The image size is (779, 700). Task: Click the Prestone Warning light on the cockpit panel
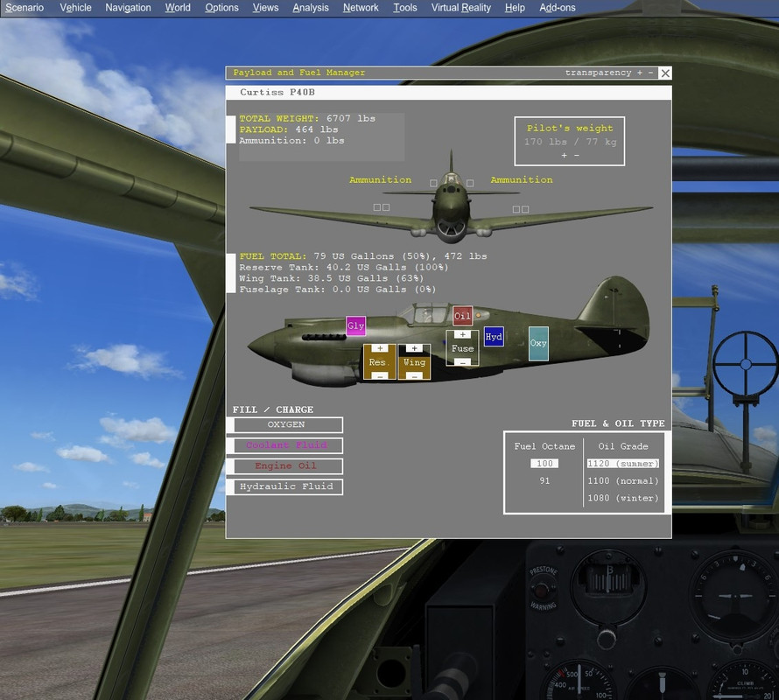point(541,591)
